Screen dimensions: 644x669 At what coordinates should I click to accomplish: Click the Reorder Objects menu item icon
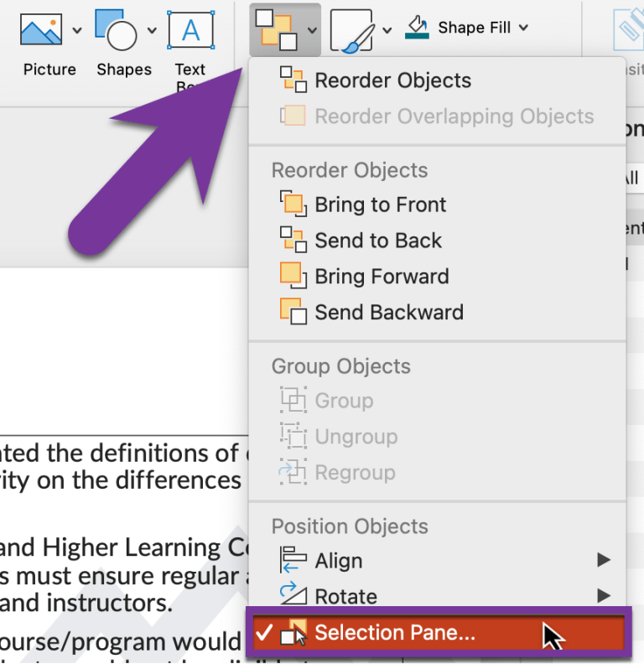coord(293,79)
